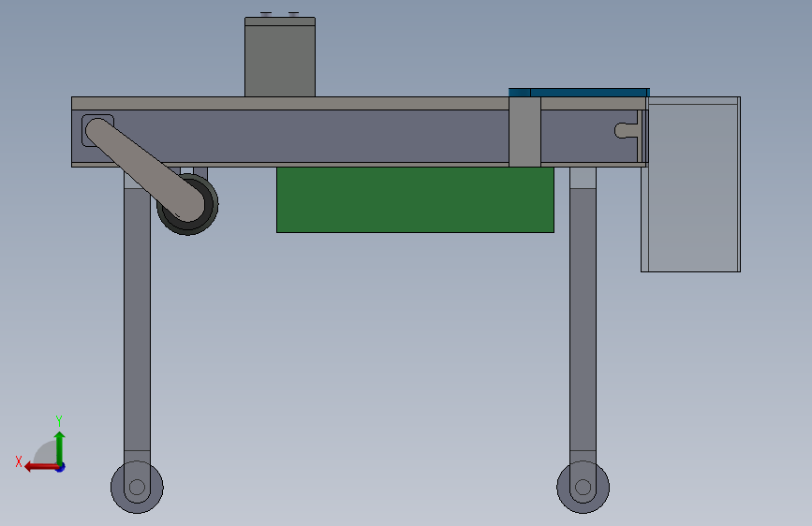The height and width of the screenshot is (526, 812).
Task: Select the keyhole slot at the beam end
Action: click(x=627, y=130)
